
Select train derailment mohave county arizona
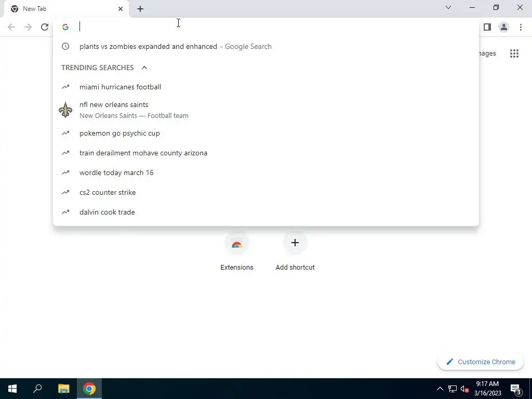pyautogui.click(x=266, y=153)
